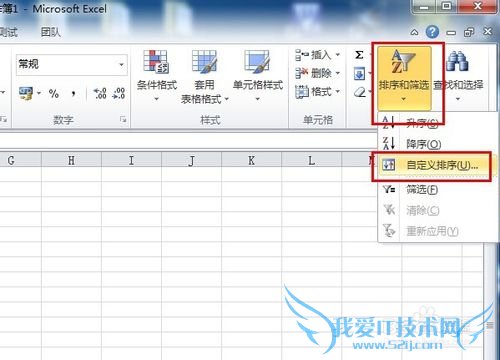Restore the workbook window (inner restore button)
This screenshot has height=360, width=500.
click(x=469, y=32)
